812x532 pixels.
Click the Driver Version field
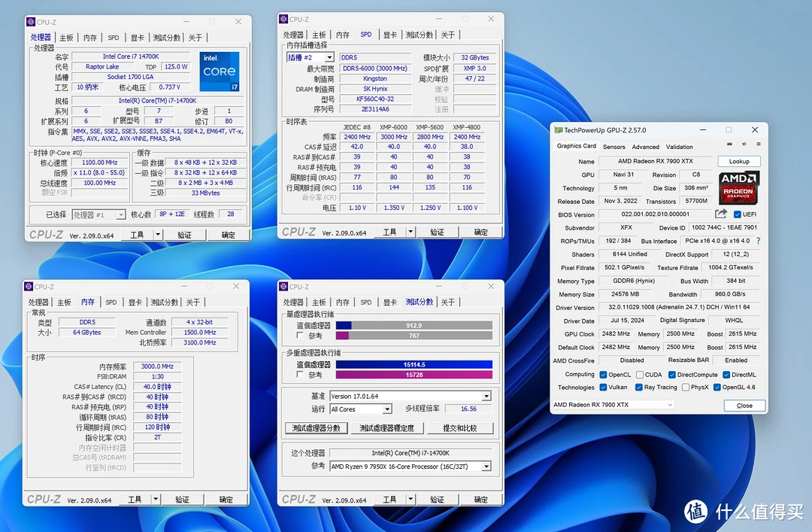[x=678, y=307]
